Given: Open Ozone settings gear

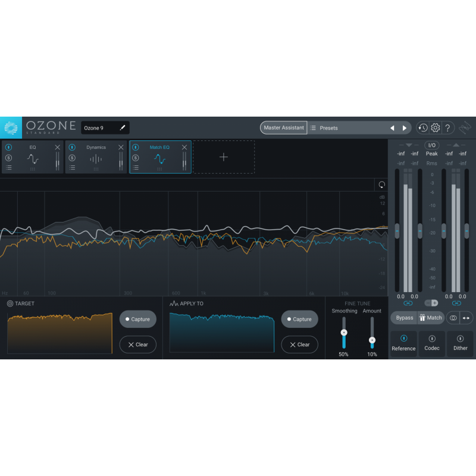Looking at the screenshot, I should (x=436, y=128).
